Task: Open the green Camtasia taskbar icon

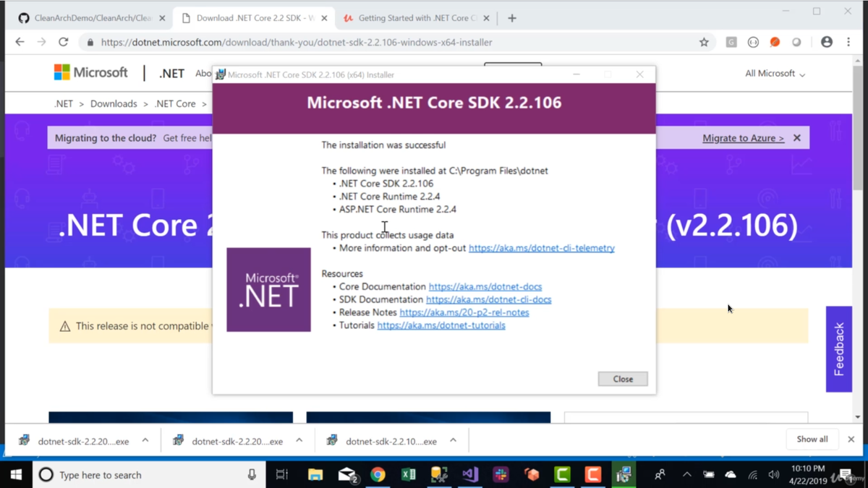Action: (562, 475)
